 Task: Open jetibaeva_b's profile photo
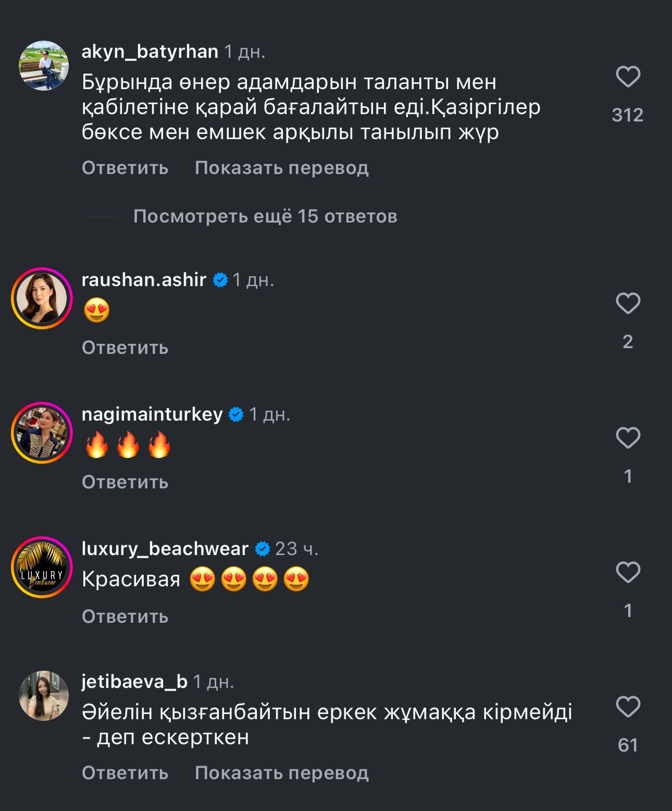pos(44,696)
